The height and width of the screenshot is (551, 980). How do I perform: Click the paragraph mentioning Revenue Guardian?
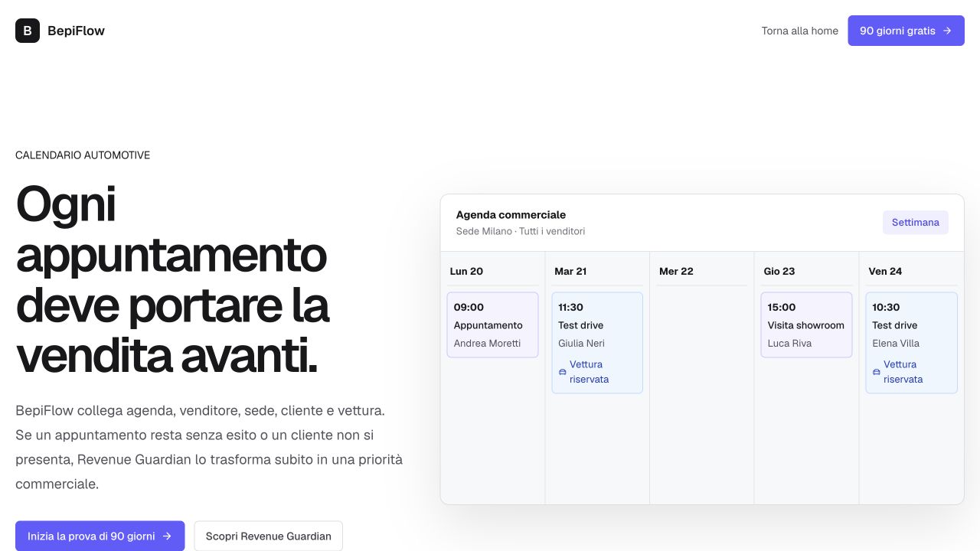click(209, 447)
